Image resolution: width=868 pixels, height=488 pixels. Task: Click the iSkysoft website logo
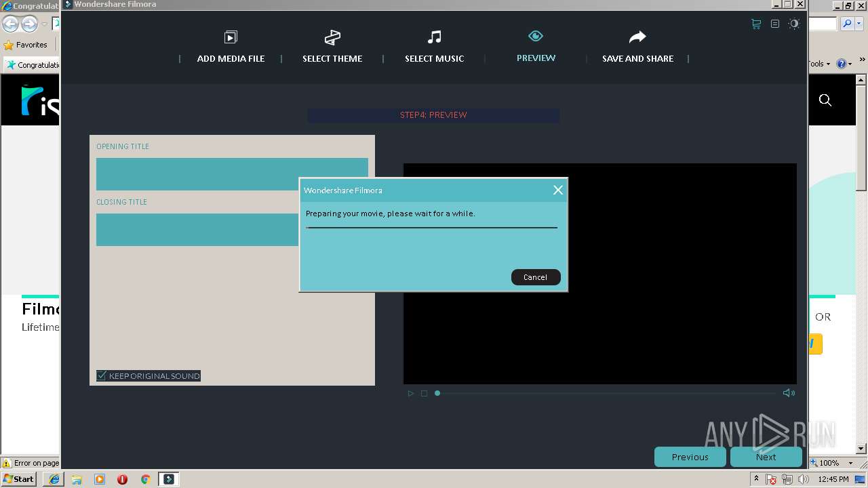pyautogui.click(x=40, y=100)
